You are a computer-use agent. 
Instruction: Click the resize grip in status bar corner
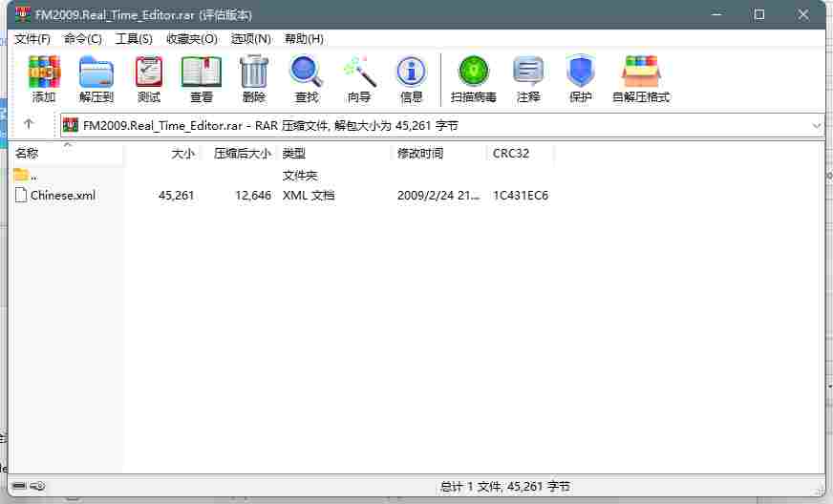coord(819,491)
